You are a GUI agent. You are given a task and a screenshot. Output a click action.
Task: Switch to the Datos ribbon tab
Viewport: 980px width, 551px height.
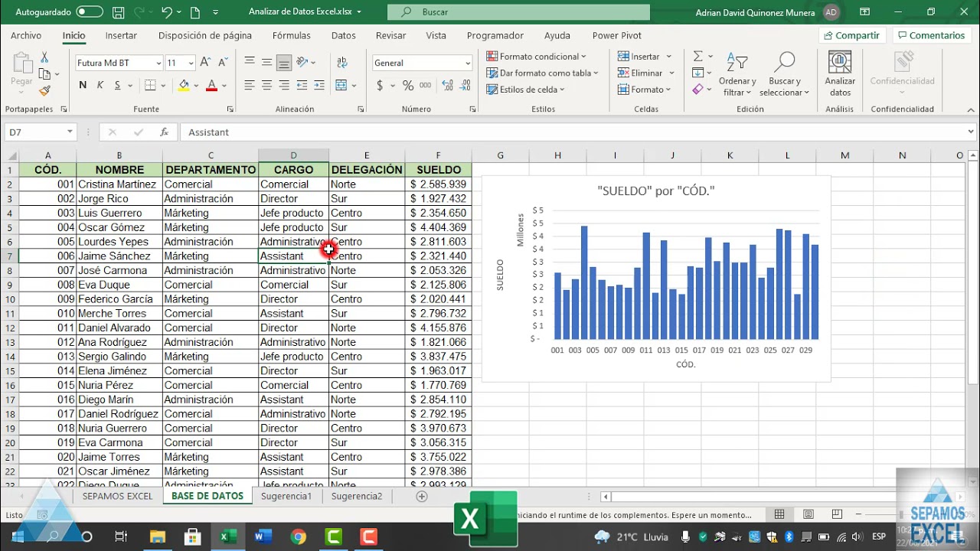[x=344, y=36]
